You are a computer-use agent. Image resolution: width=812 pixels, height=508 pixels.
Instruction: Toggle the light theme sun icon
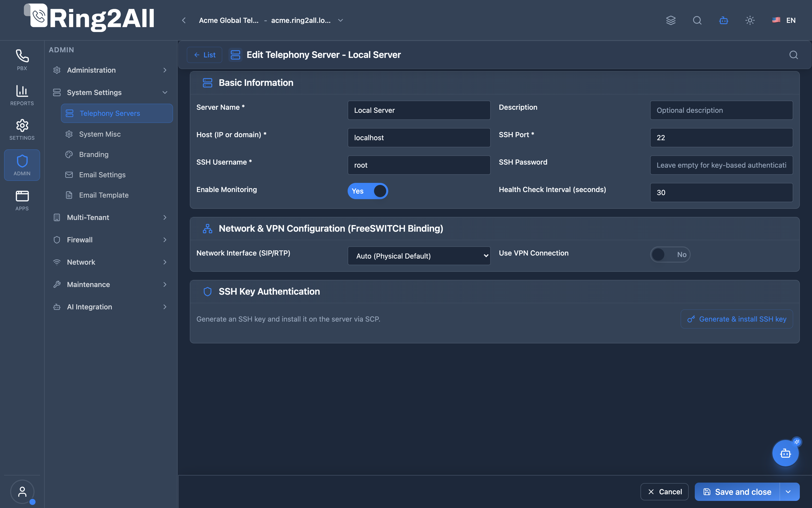tap(750, 20)
